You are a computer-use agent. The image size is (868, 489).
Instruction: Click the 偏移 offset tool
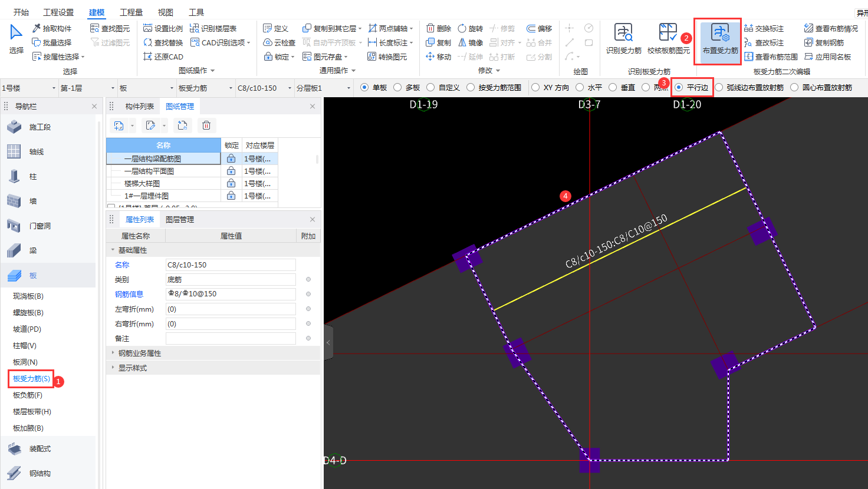(540, 28)
